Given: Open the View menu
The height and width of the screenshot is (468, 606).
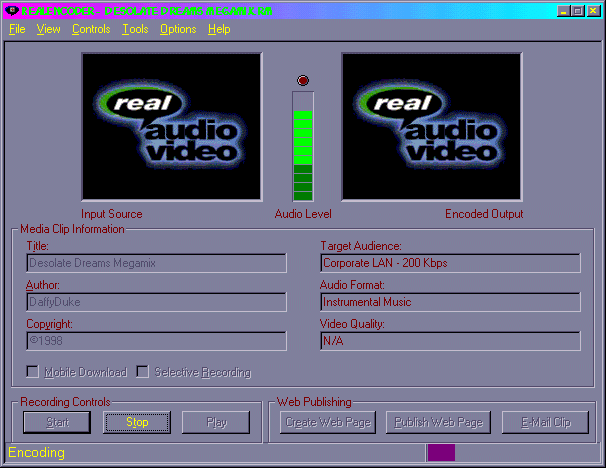Looking at the screenshot, I should [x=48, y=29].
